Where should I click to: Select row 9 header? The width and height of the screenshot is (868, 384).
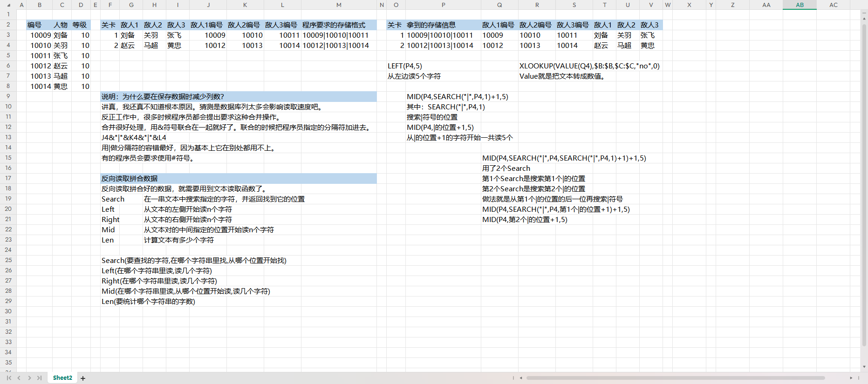(x=8, y=96)
